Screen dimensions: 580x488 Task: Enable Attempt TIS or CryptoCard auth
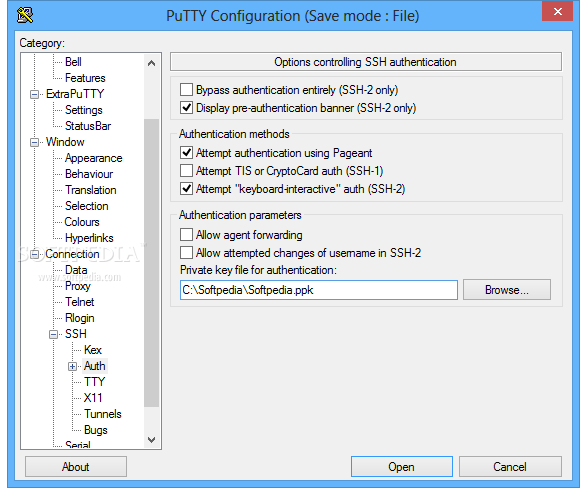186,171
